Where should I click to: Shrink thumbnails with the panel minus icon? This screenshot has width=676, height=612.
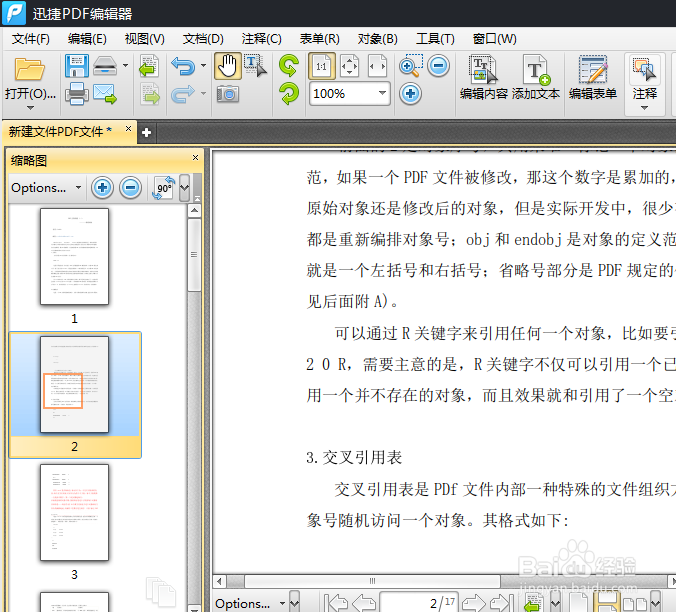pyautogui.click(x=131, y=187)
